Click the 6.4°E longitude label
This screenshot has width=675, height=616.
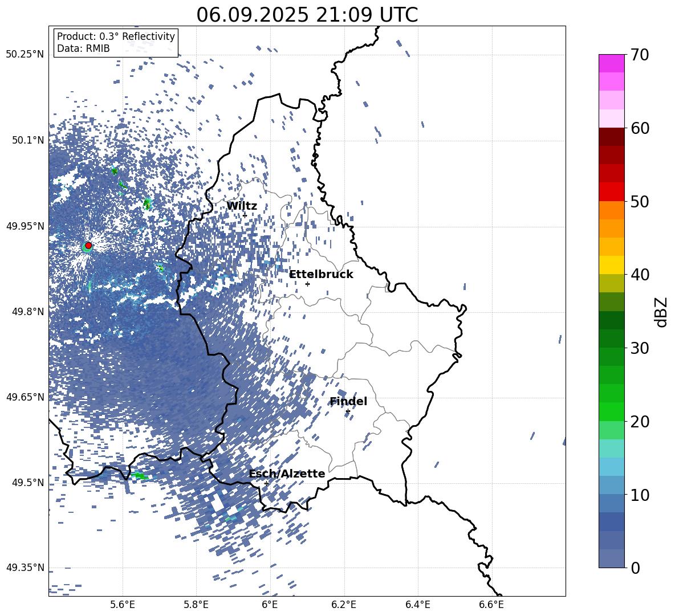417,605
